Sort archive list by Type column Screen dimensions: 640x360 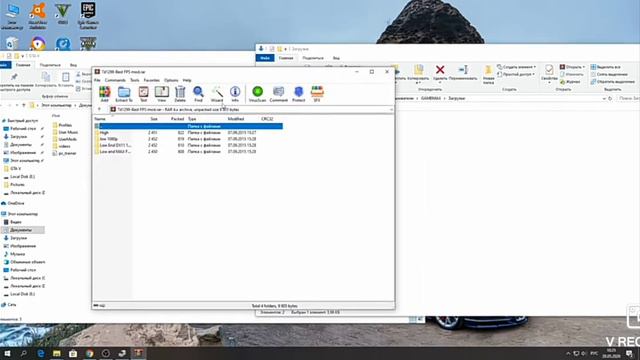click(192, 119)
